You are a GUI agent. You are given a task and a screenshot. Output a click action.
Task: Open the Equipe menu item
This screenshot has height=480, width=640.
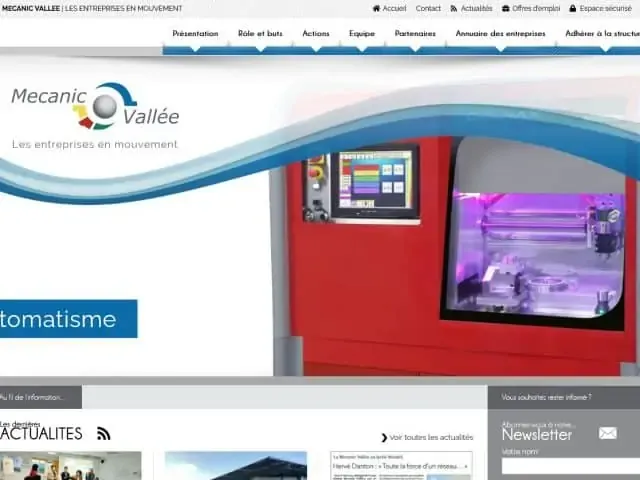tap(362, 34)
